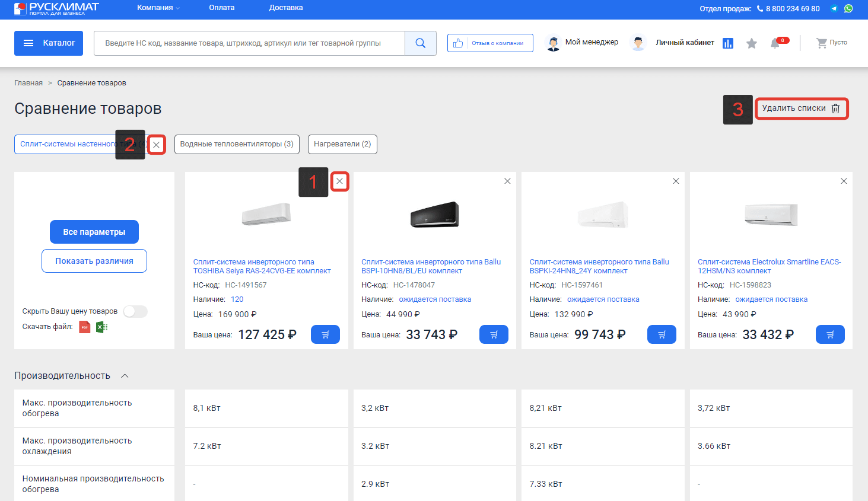Collapse the Производительность section
The height and width of the screenshot is (501, 868).
pyautogui.click(x=125, y=376)
